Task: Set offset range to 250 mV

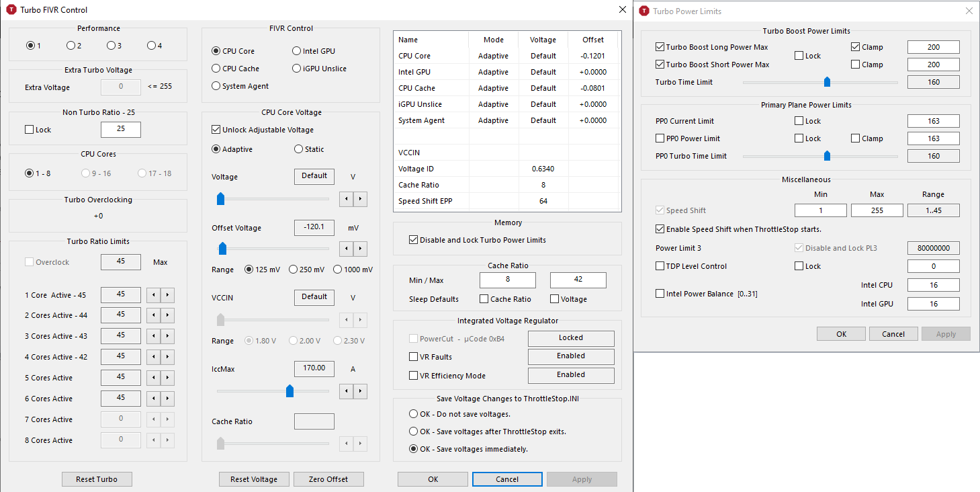Action: coord(306,270)
